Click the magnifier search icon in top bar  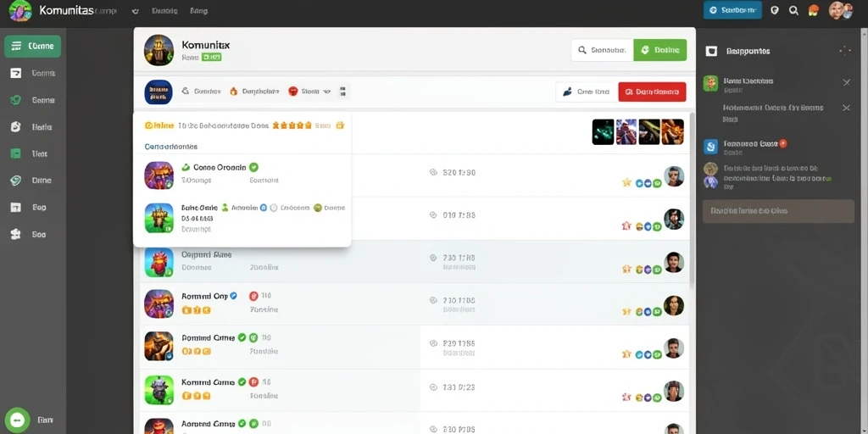pyautogui.click(x=793, y=10)
